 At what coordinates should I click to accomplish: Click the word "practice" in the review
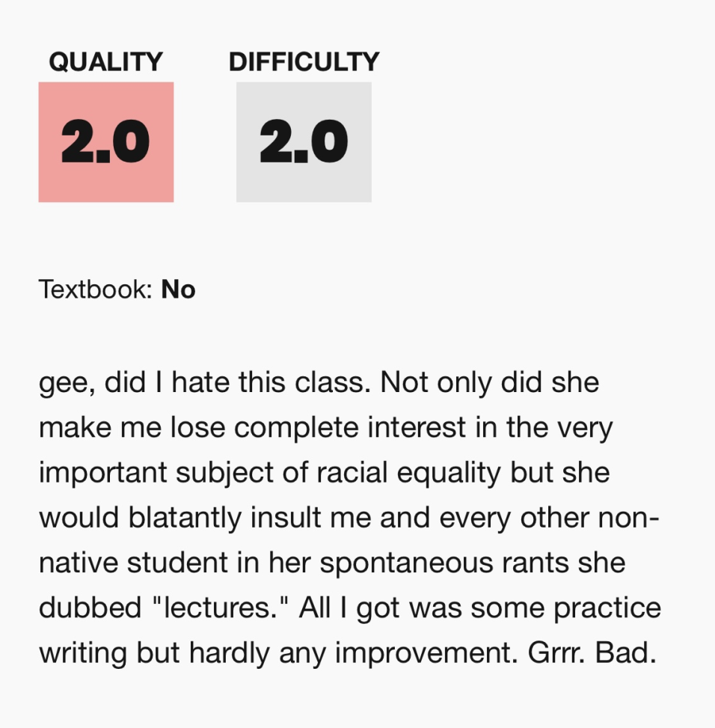coord(607,609)
